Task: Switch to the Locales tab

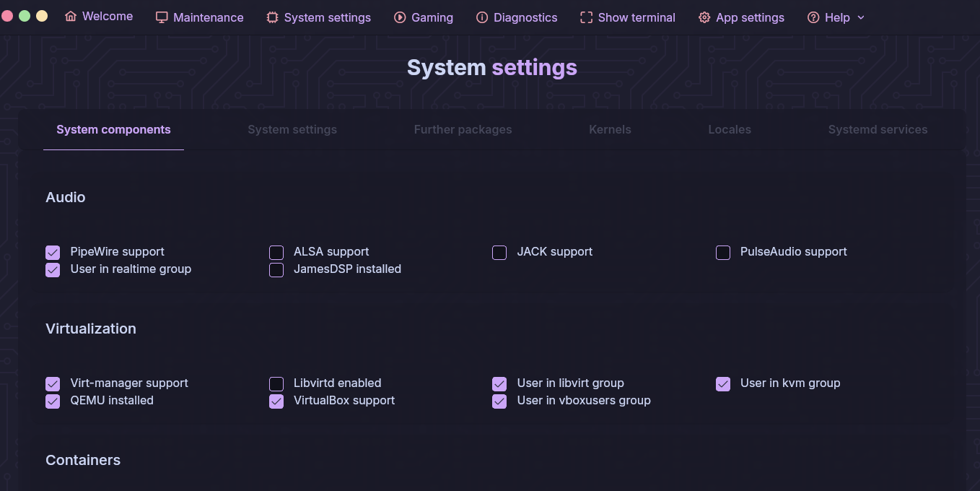Action: tap(730, 130)
